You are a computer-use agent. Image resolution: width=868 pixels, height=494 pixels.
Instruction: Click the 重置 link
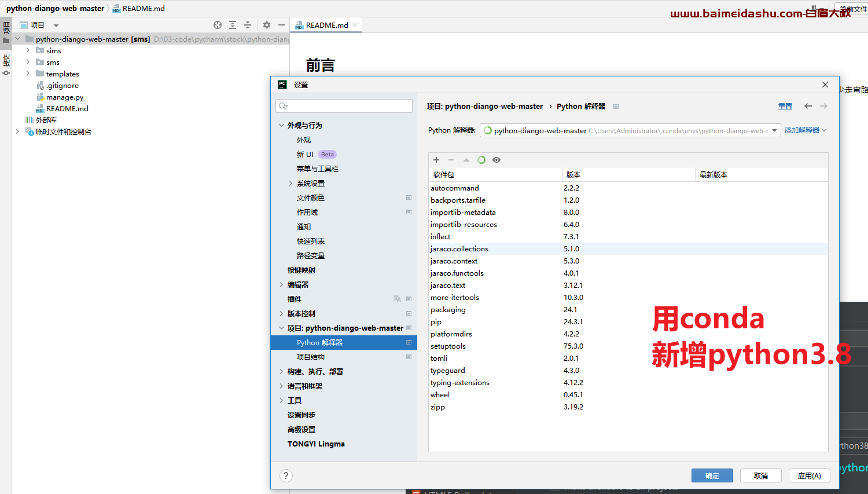point(785,106)
